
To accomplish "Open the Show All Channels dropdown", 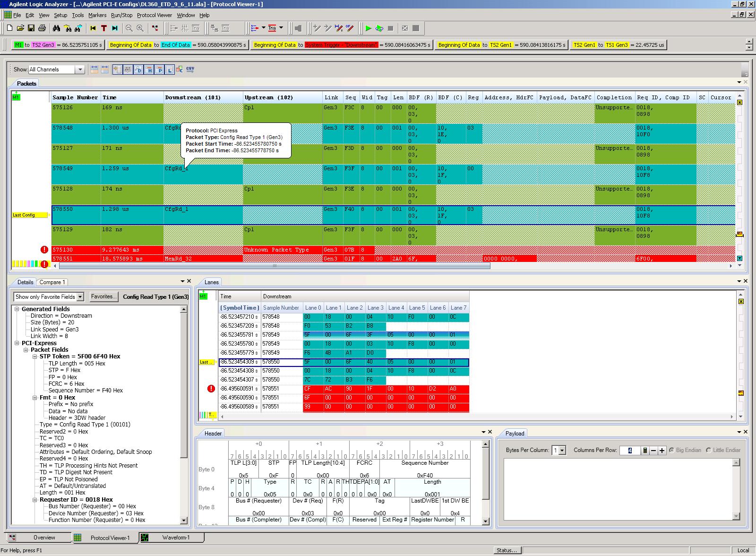I will 80,69.
